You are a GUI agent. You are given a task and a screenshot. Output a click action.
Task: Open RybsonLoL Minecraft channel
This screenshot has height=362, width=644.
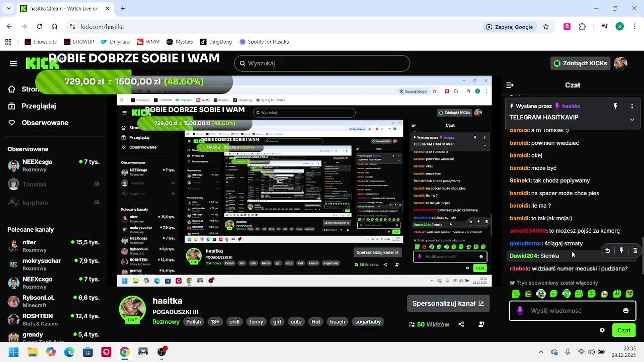[54, 301]
